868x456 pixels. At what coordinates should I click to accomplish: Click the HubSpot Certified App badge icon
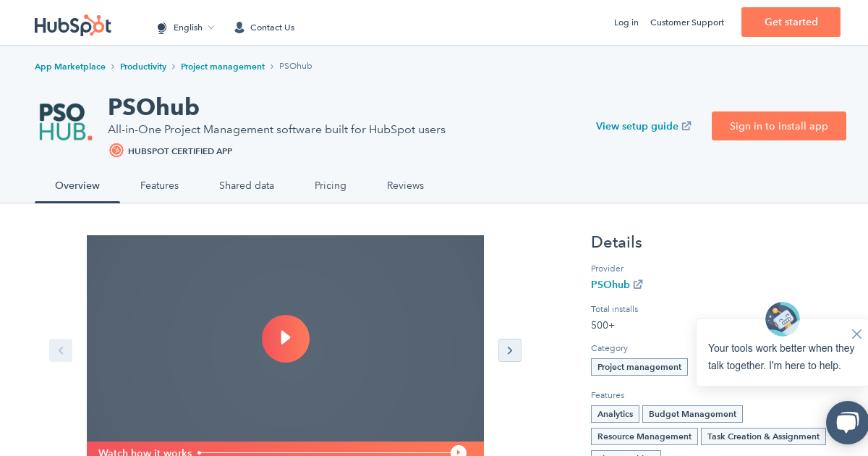tap(116, 151)
